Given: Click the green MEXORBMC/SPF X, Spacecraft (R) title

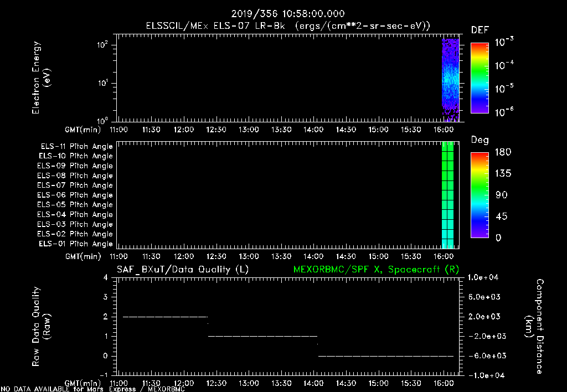Looking at the screenshot, I should [x=376, y=270].
